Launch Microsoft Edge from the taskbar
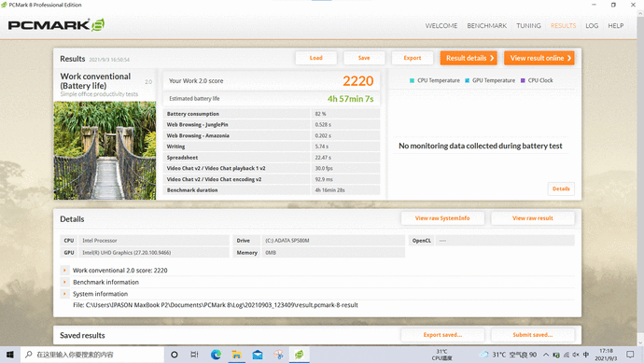The image size is (644, 363). point(216,355)
